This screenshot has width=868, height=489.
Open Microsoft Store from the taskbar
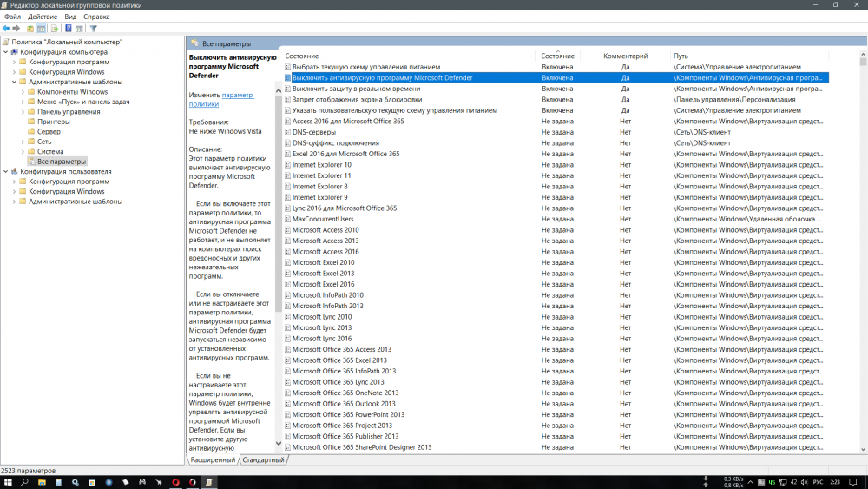pos(92,482)
